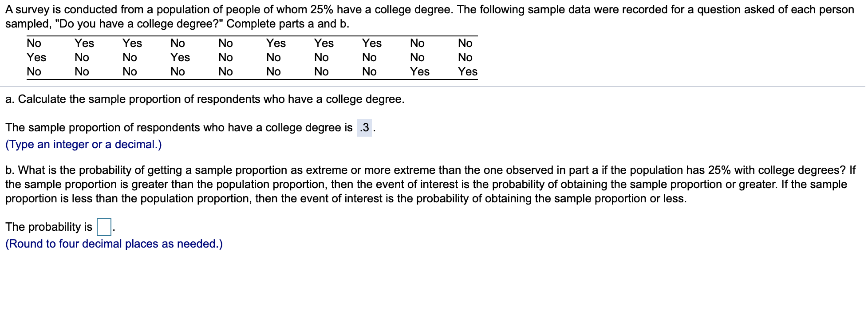Select part a instruction text
This screenshot has width=868, height=331.
[x=205, y=99]
